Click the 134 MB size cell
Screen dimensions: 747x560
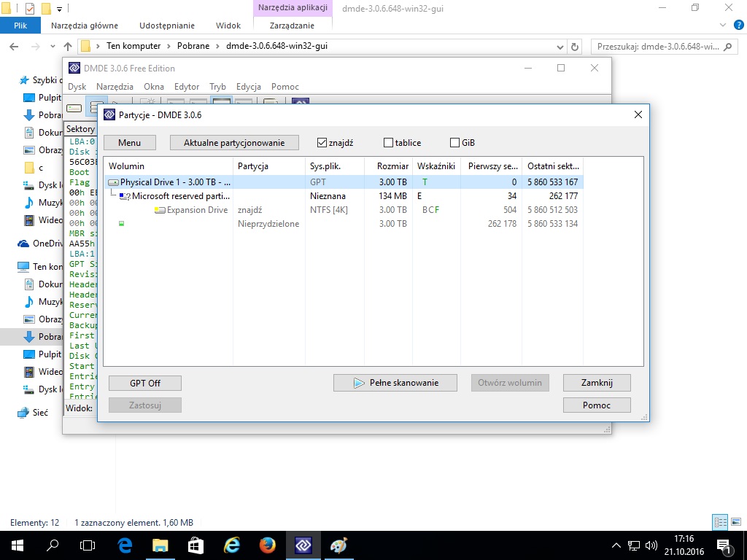(x=392, y=196)
